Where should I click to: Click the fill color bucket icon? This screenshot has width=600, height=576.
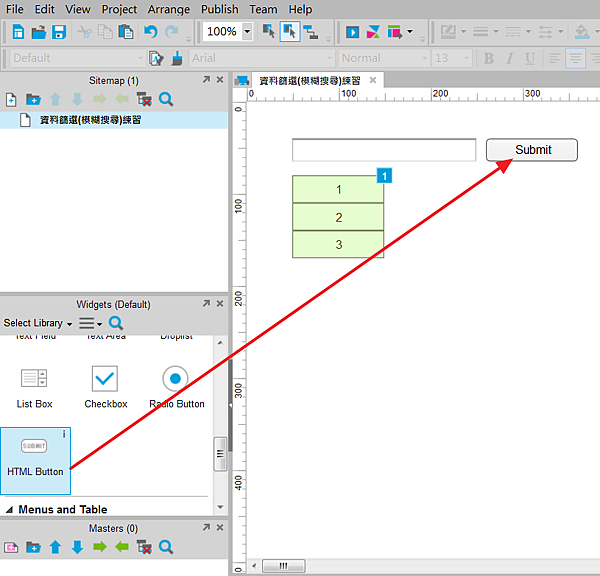point(582,32)
